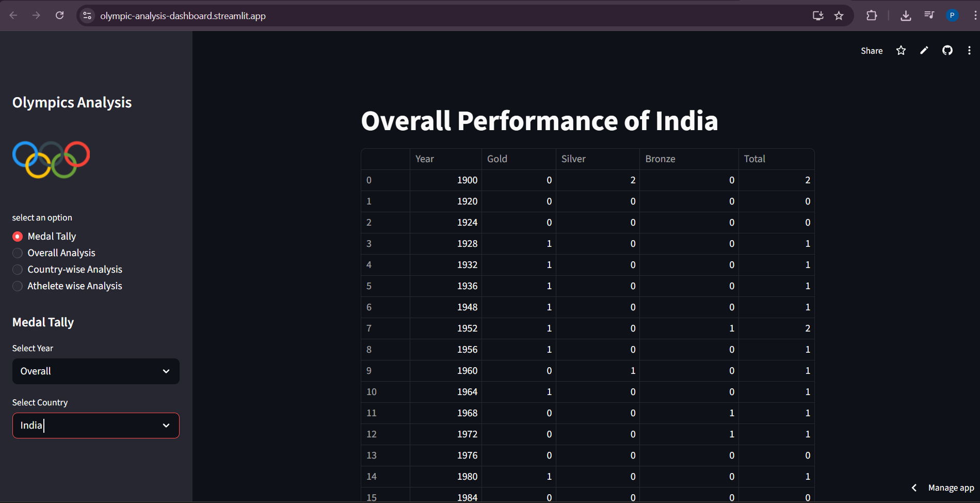Click the Select Country dropdown arrow
This screenshot has height=503, width=980.
click(166, 426)
